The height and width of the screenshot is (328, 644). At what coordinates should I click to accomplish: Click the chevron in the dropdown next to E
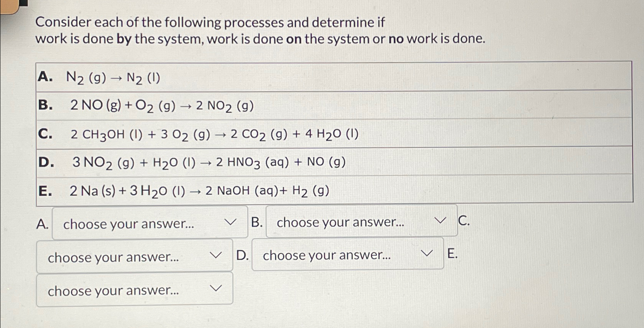pos(427,253)
